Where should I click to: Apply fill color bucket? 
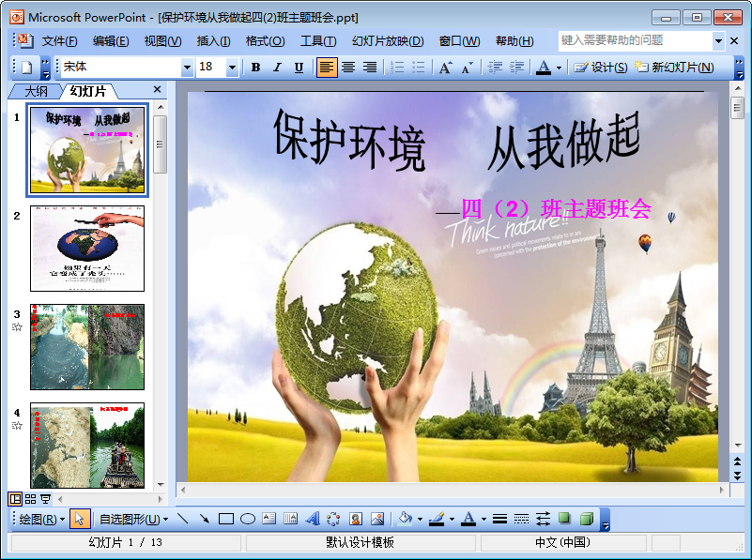tap(406, 519)
